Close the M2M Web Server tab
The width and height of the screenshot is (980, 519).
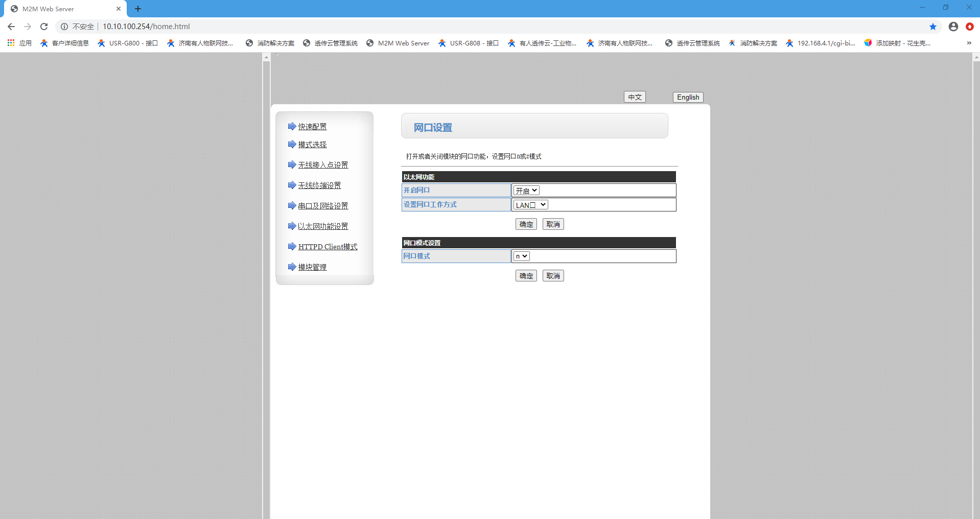(x=119, y=9)
